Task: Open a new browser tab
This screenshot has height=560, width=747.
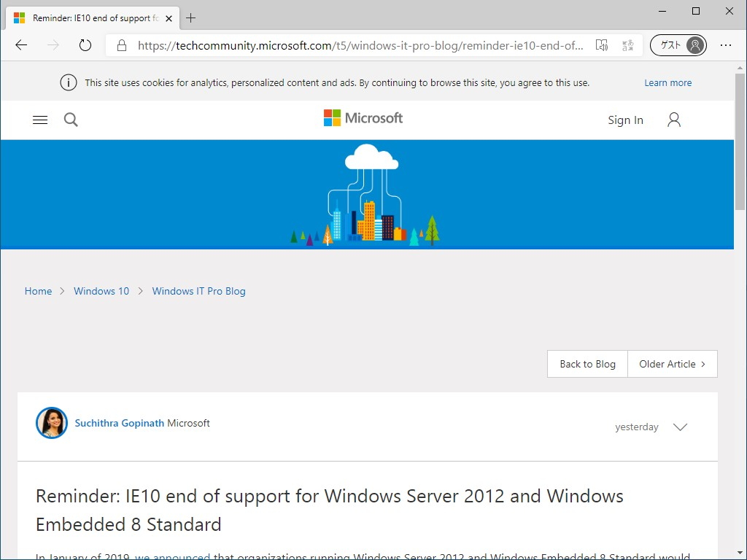Action: [190, 17]
